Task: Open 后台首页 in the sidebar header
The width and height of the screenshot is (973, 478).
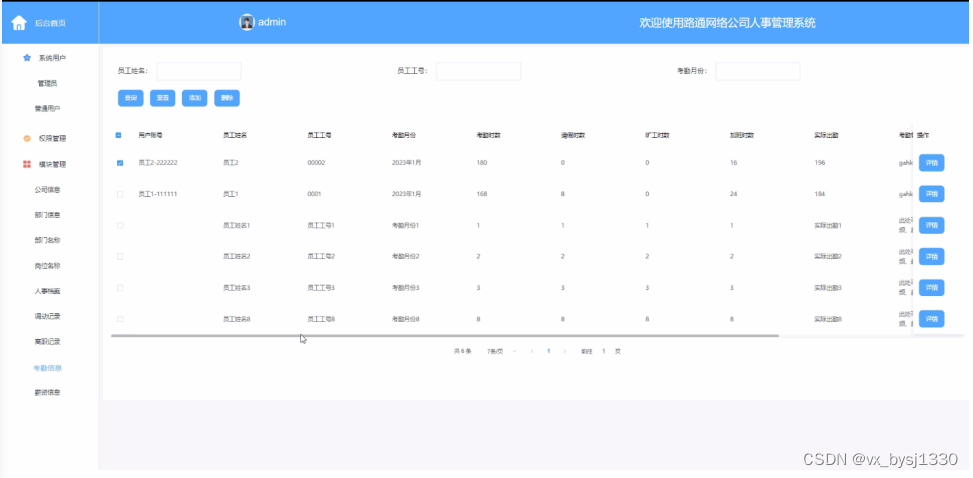Action: point(50,24)
